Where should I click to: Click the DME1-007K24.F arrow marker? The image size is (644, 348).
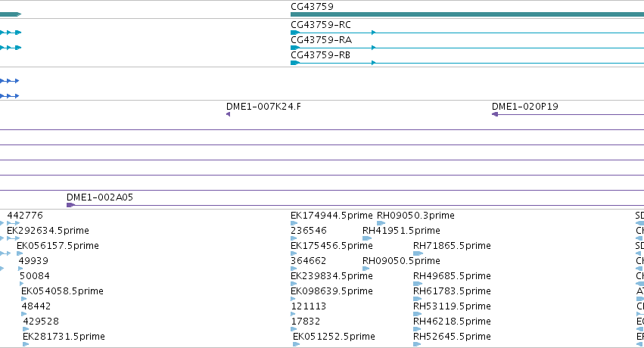click(229, 114)
